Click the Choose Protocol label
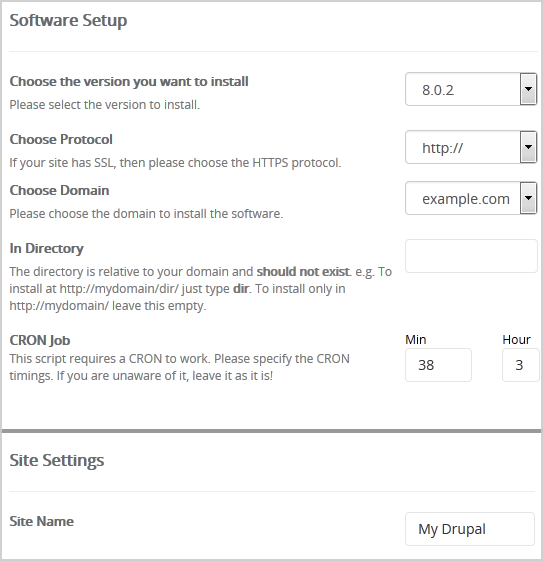Image resolution: width=543 pixels, height=561 pixels. 61,139
